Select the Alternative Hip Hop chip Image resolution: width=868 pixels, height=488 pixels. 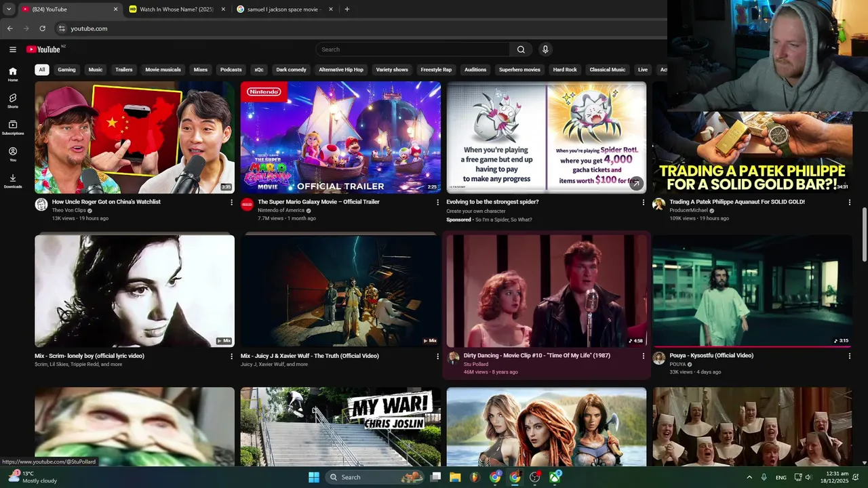point(341,70)
